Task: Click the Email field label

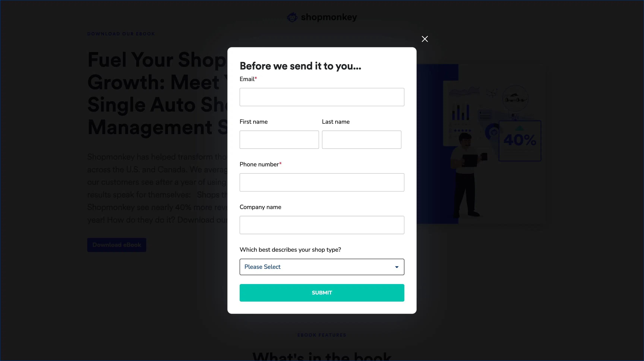Action: pos(247,79)
